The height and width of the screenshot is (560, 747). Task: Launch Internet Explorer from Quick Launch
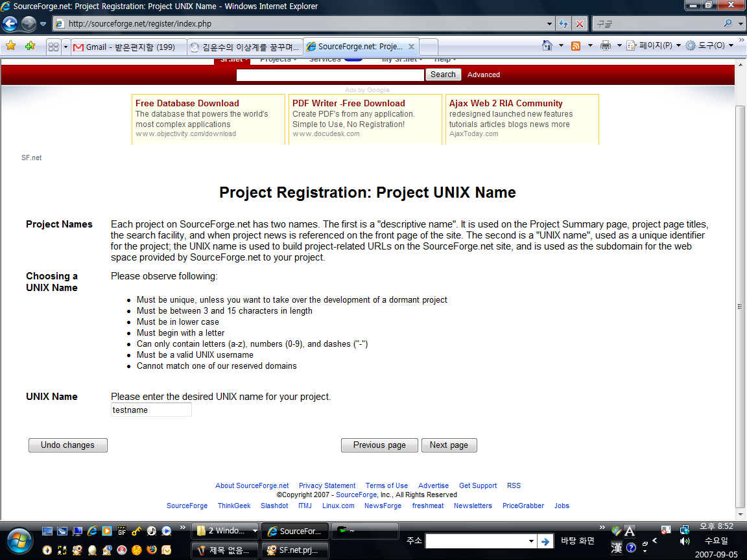(x=92, y=531)
